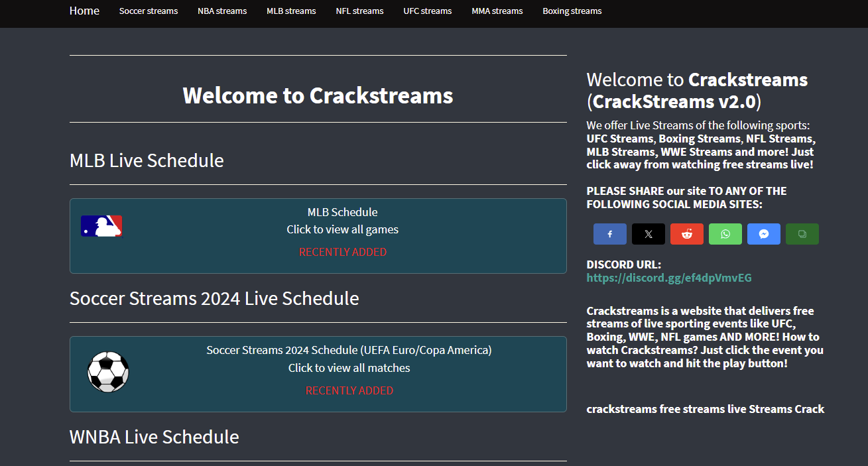
Task: Click the 'DISCORD URL:' label
Action: [x=624, y=264]
